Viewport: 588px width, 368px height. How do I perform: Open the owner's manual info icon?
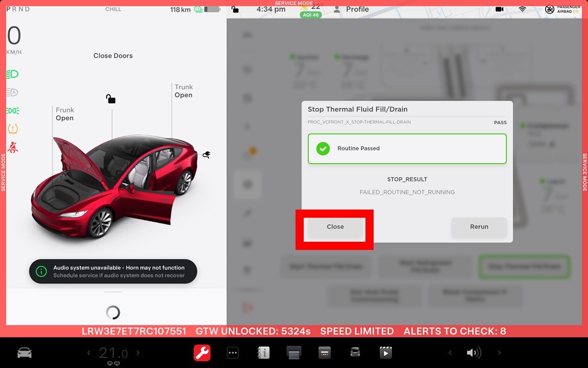point(263,353)
